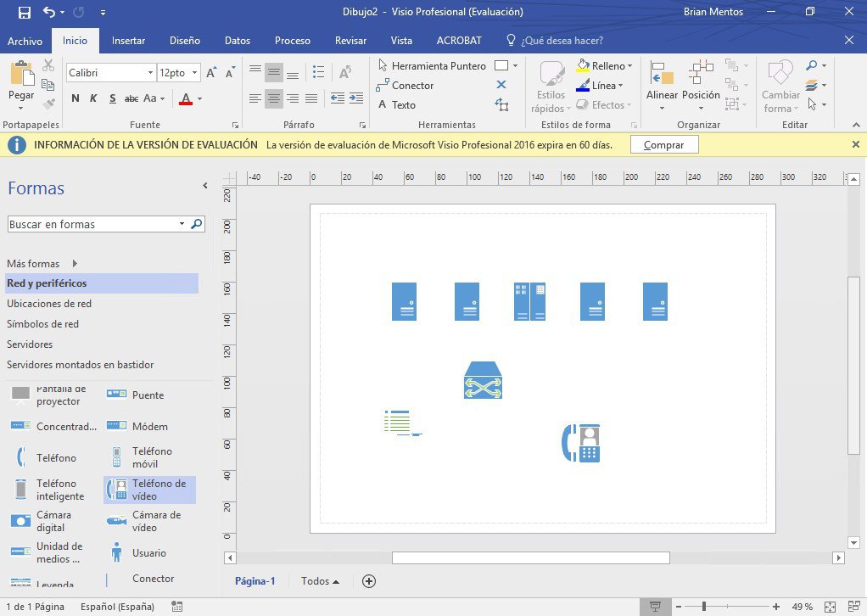This screenshot has height=616, width=867.
Task: Go to the Vista tab
Action: pyautogui.click(x=401, y=41)
